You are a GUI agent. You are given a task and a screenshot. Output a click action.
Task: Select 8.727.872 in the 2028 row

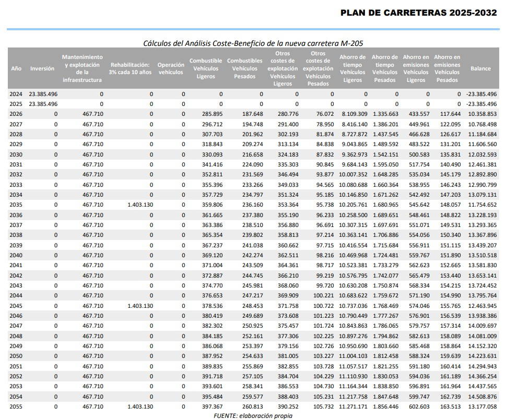coord(355,134)
